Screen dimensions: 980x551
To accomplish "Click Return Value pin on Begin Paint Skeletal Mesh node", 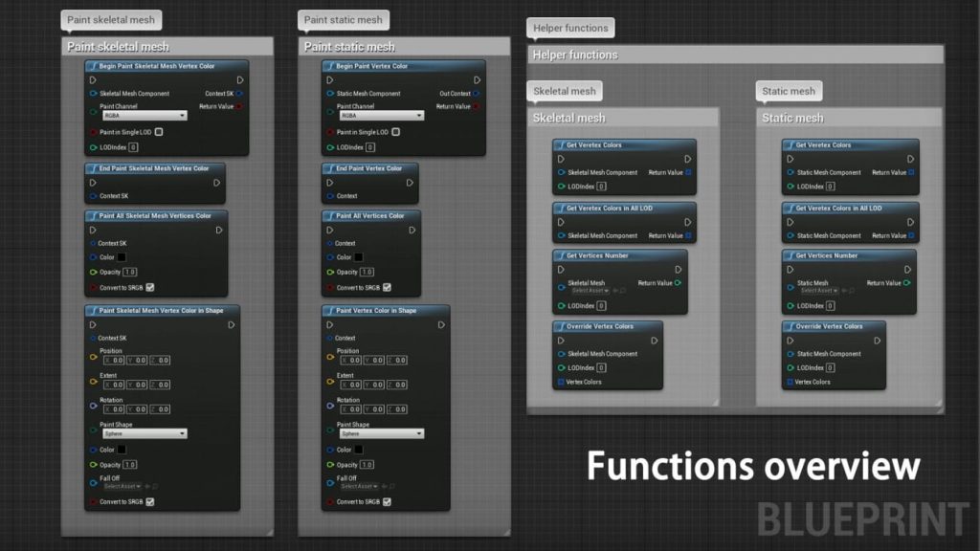I will point(239,107).
